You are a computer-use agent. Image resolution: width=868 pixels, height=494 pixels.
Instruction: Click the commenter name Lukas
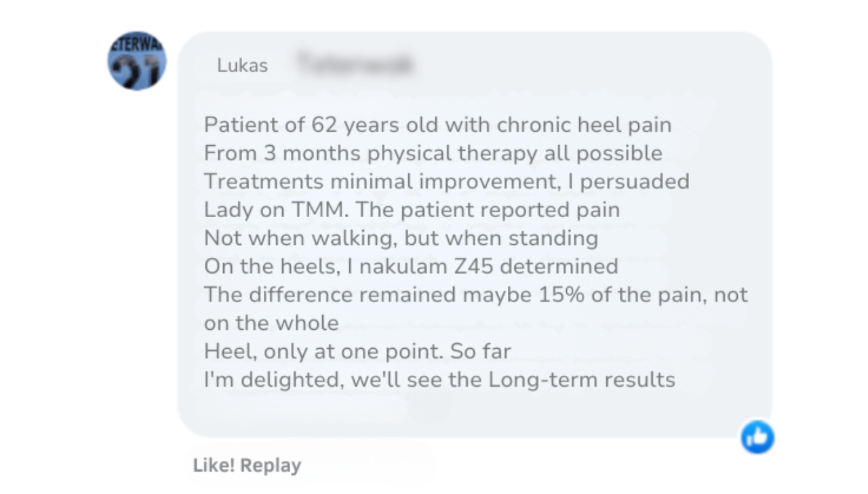point(242,66)
